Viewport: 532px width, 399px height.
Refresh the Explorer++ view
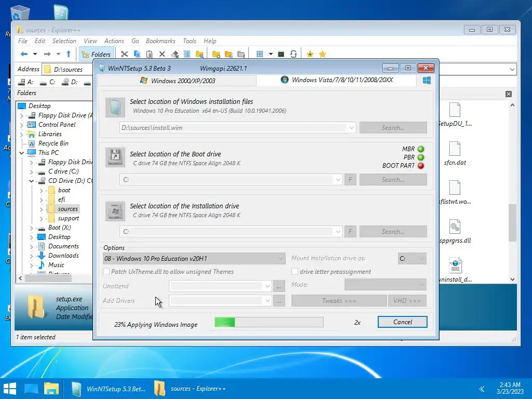(x=294, y=54)
